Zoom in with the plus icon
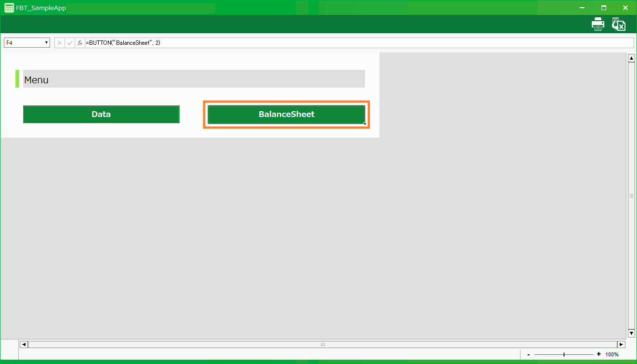 pyautogui.click(x=598, y=354)
